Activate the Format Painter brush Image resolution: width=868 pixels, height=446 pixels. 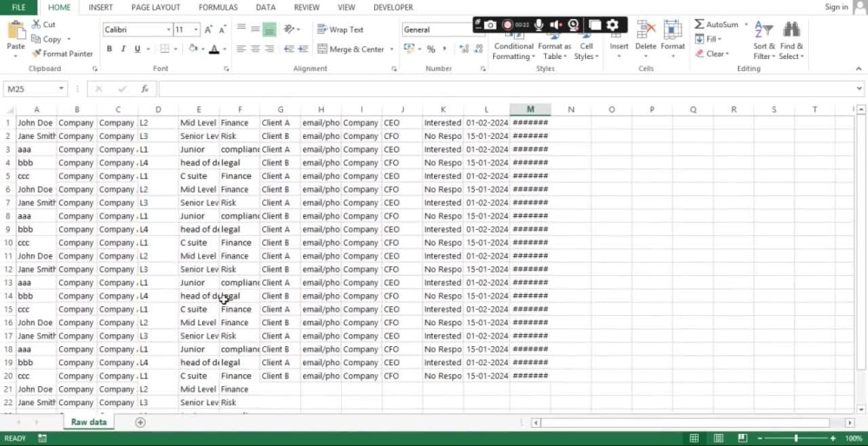click(x=62, y=54)
